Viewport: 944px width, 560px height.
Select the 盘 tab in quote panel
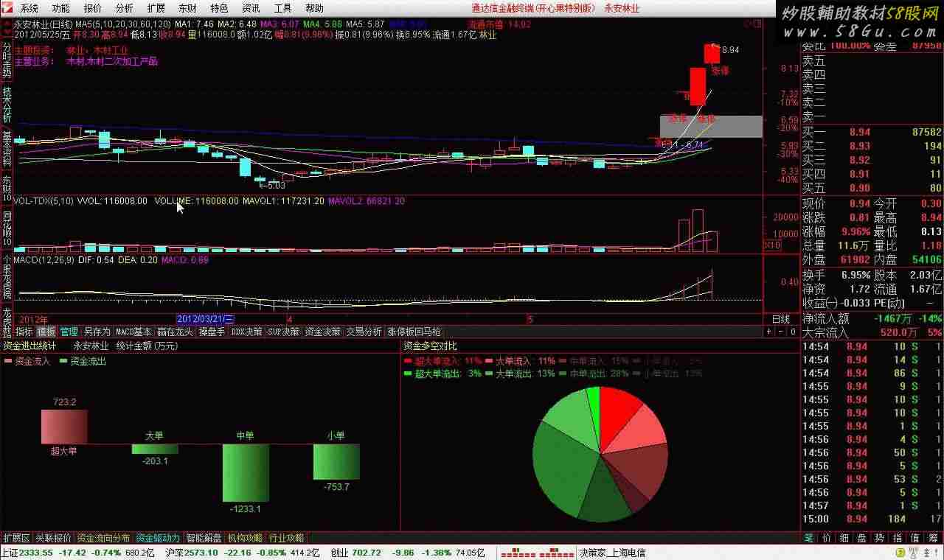click(862, 539)
